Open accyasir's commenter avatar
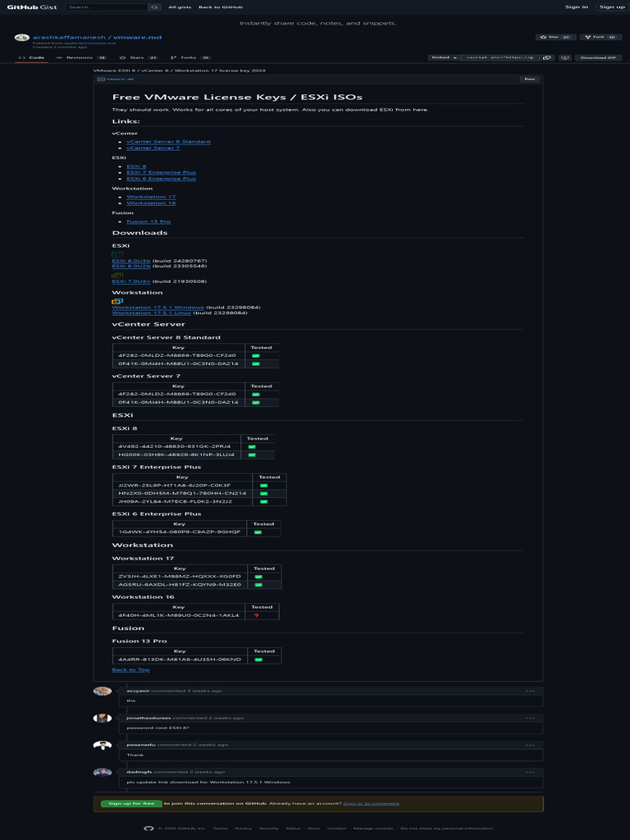The width and height of the screenshot is (630, 840). tap(103, 691)
